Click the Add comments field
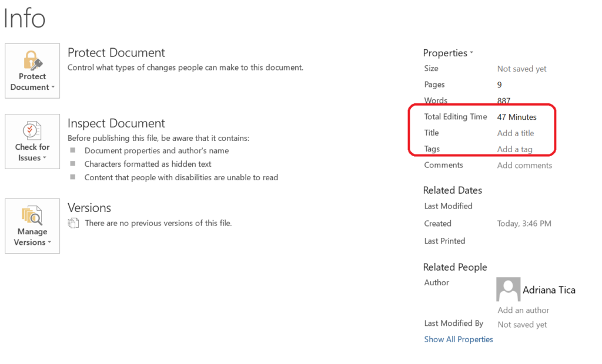 point(524,166)
